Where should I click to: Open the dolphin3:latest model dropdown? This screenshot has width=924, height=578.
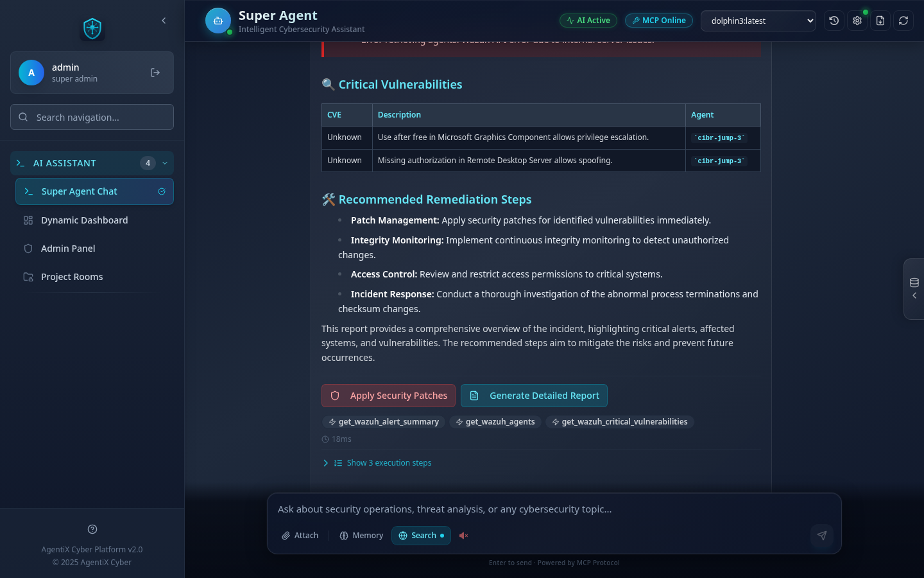click(x=758, y=21)
